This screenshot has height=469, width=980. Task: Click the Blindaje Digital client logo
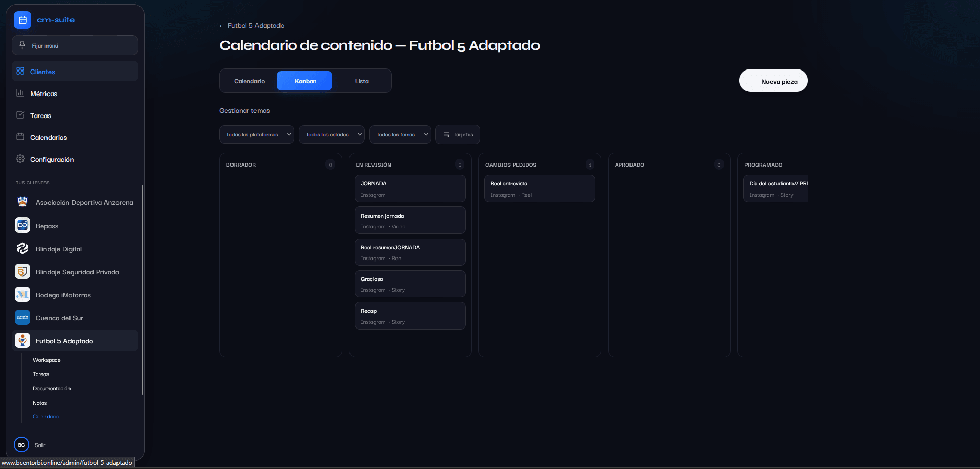(x=22, y=248)
